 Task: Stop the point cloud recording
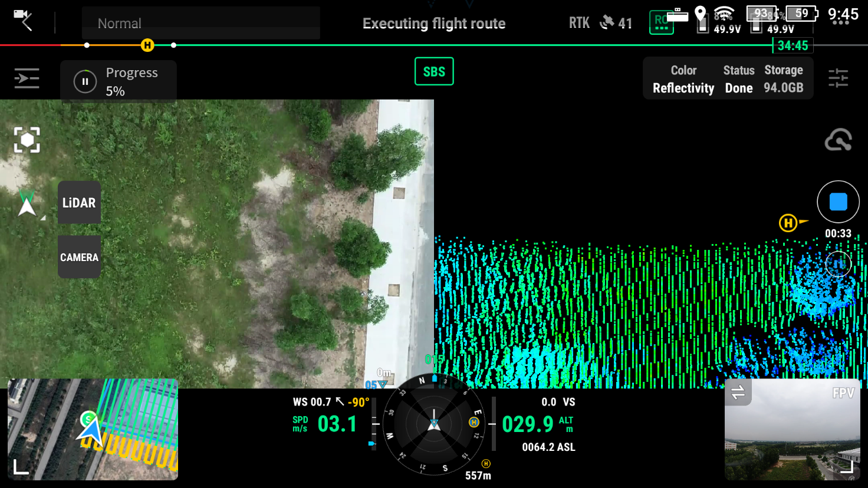coord(838,202)
